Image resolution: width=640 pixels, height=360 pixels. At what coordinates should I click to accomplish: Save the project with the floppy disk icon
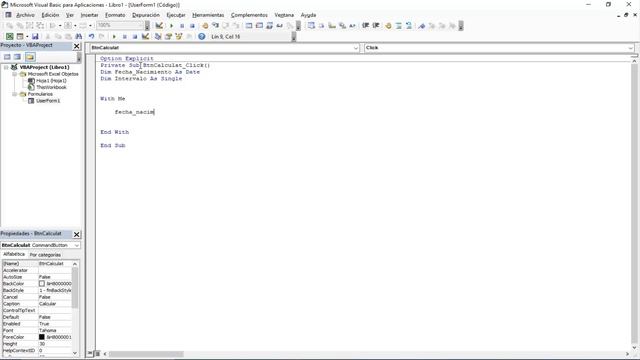point(35,36)
